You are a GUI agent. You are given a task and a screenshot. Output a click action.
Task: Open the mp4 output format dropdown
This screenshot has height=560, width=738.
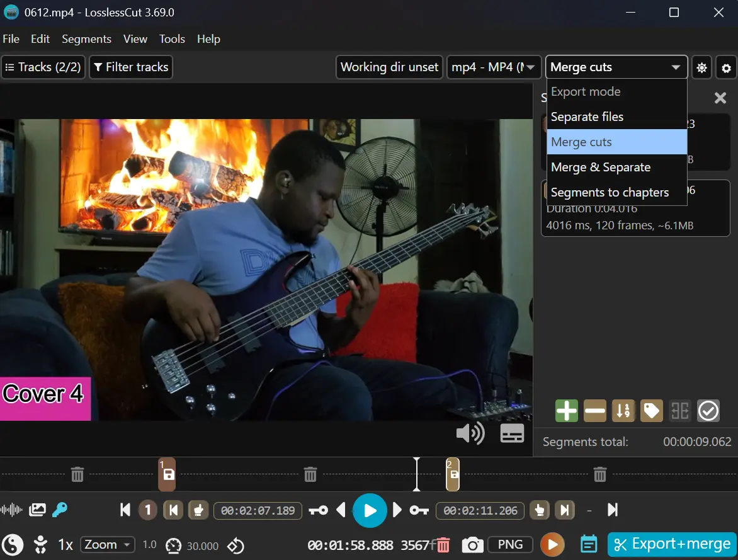(493, 67)
